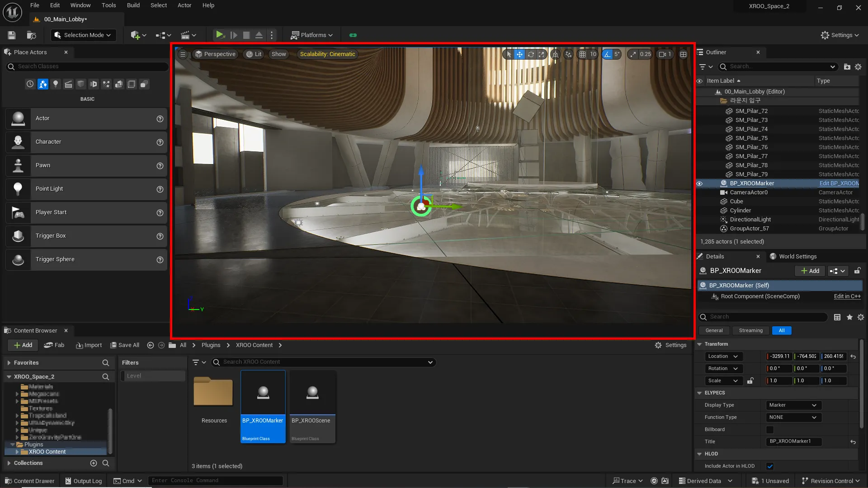This screenshot has width=868, height=488.
Task: Click the scale gizmo tool in the viewport
Action: coord(542,54)
